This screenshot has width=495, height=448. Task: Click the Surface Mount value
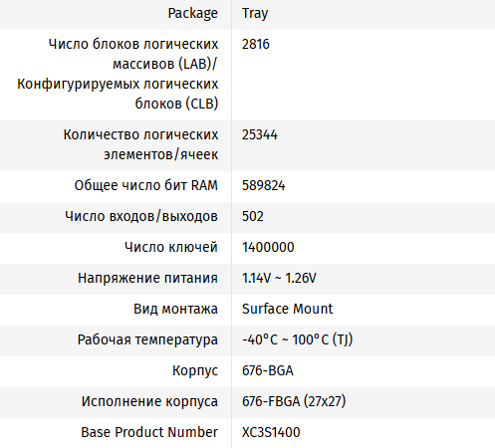pyautogui.click(x=287, y=309)
